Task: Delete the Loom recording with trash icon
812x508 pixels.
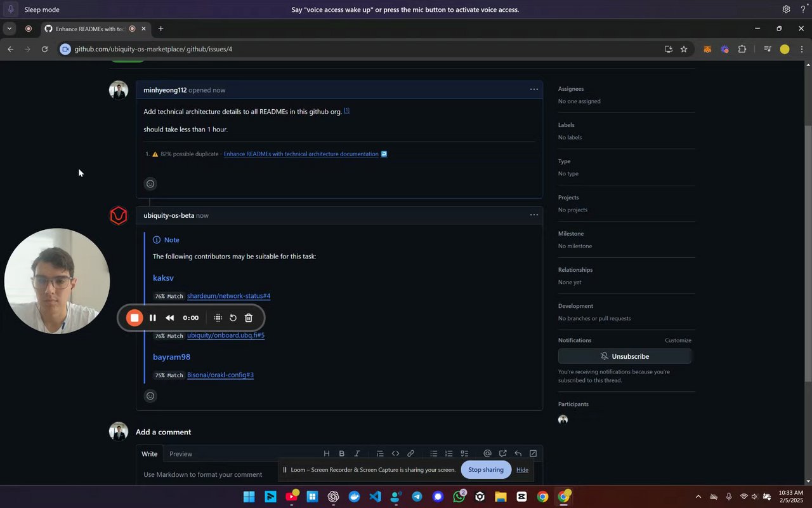Action: (x=249, y=317)
